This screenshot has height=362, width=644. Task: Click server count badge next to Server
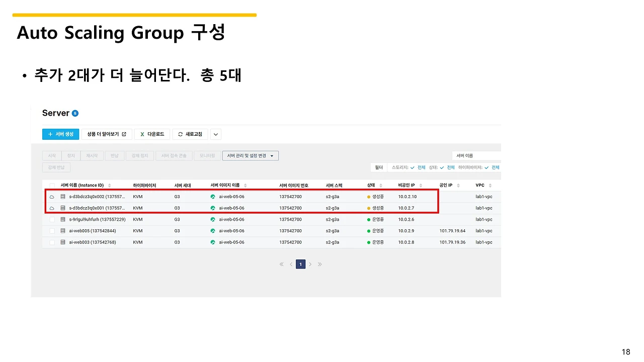(75, 113)
